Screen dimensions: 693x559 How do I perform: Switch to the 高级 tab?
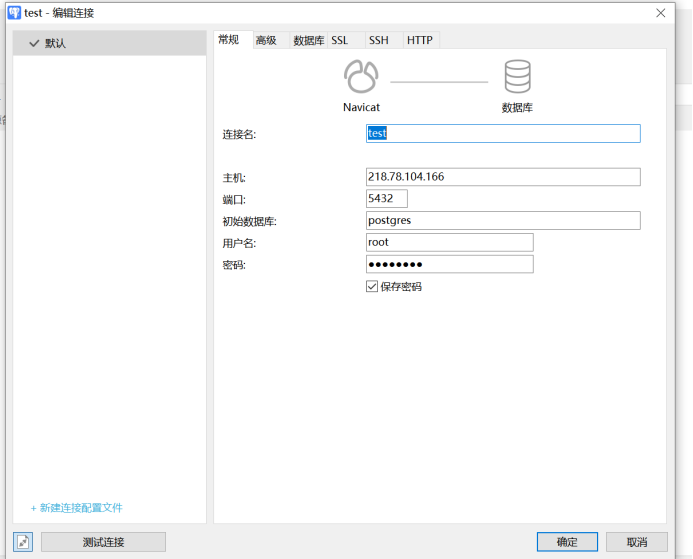(266, 40)
